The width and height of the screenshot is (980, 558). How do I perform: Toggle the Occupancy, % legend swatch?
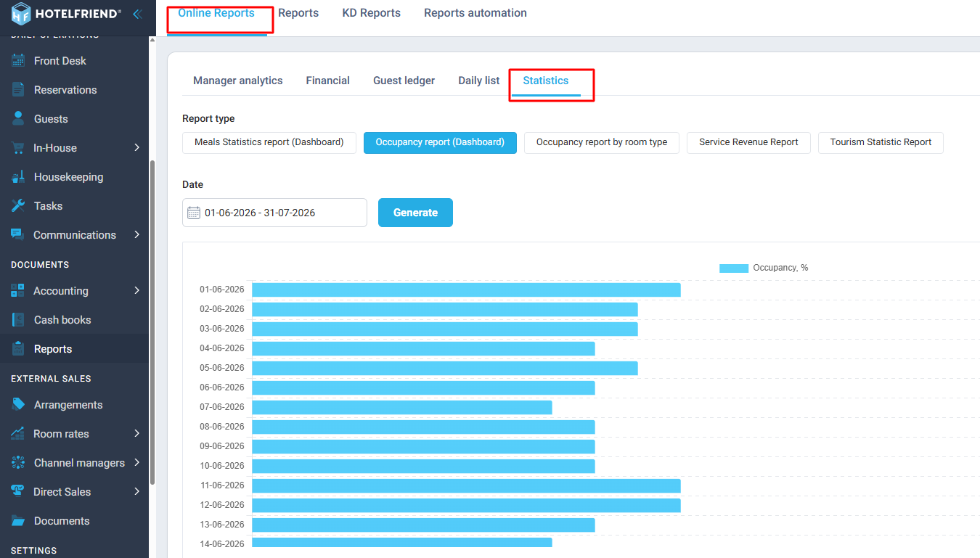734,268
